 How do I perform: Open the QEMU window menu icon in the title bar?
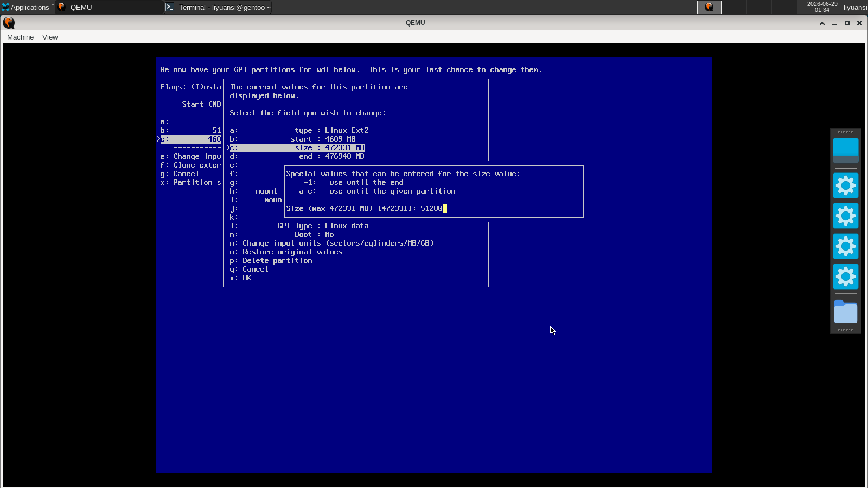pos(9,23)
